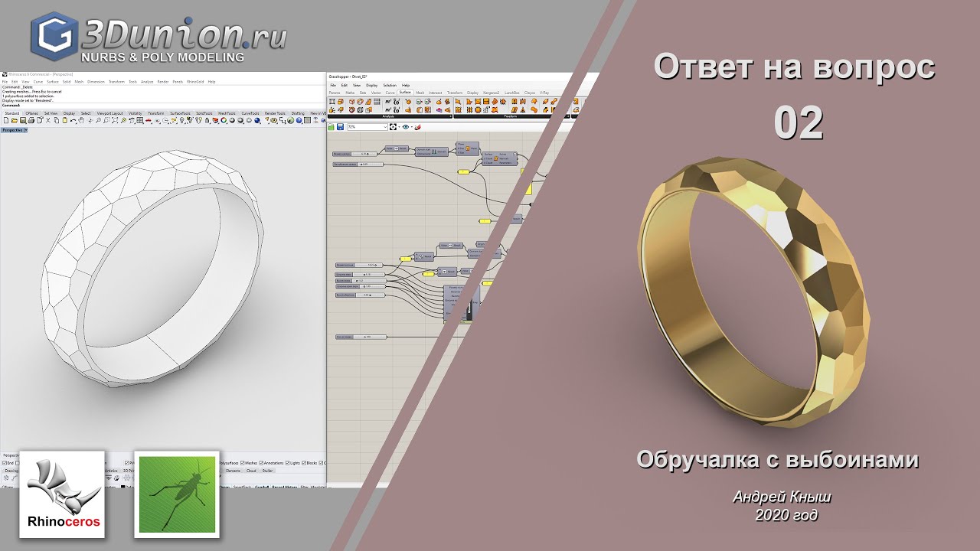Select the Pan hand tool in Rhino
The height and width of the screenshot is (551, 980).
click(81, 120)
